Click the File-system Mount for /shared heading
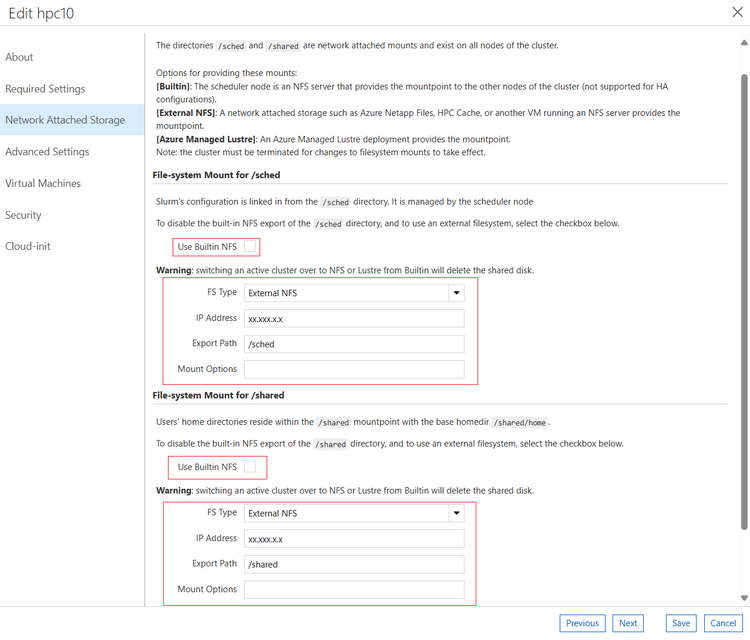 point(218,395)
